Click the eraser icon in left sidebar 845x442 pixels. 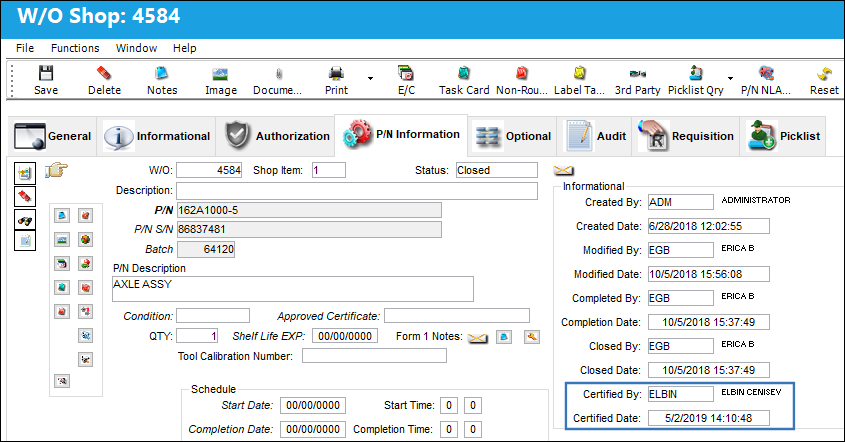coord(25,196)
